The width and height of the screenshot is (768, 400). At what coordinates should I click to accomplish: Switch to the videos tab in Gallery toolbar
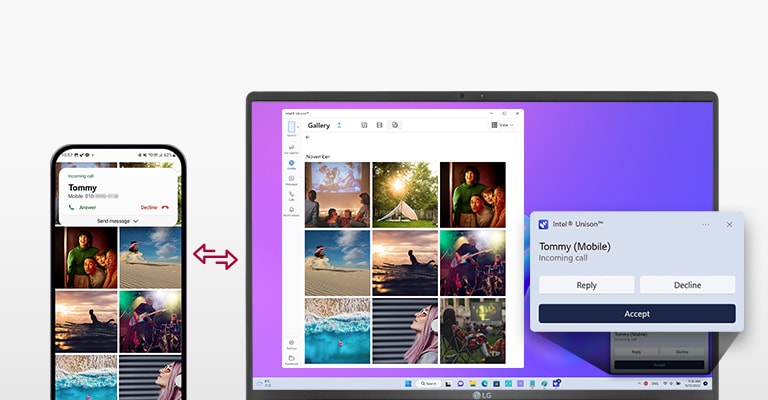(x=380, y=125)
